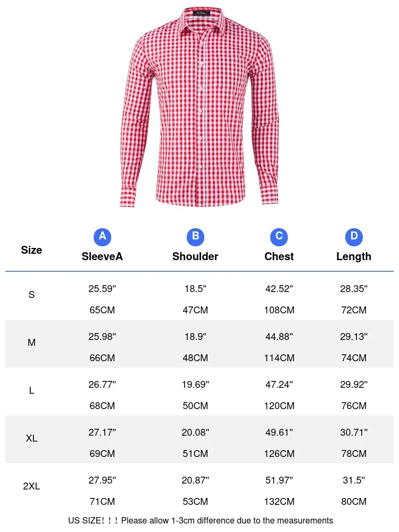The image size is (399, 532).
Task: Click the brand label on shirt collar
Action: (x=202, y=13)
